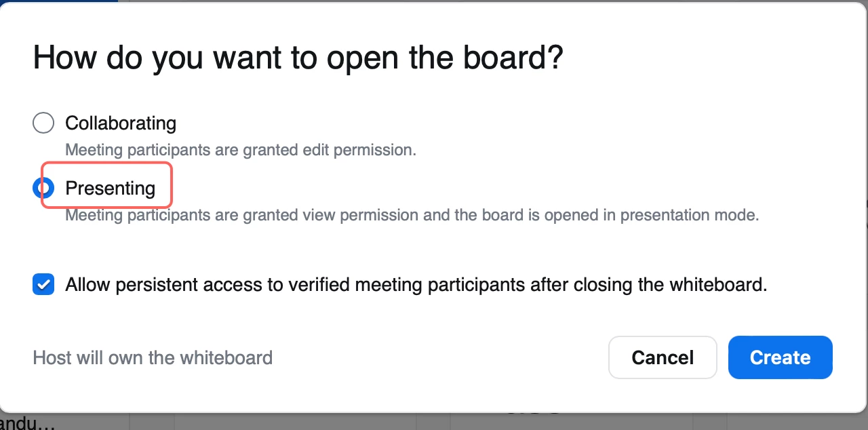868x430 pixels.
Task: Click the "Collaborating" option label
Action: [121, 123]
